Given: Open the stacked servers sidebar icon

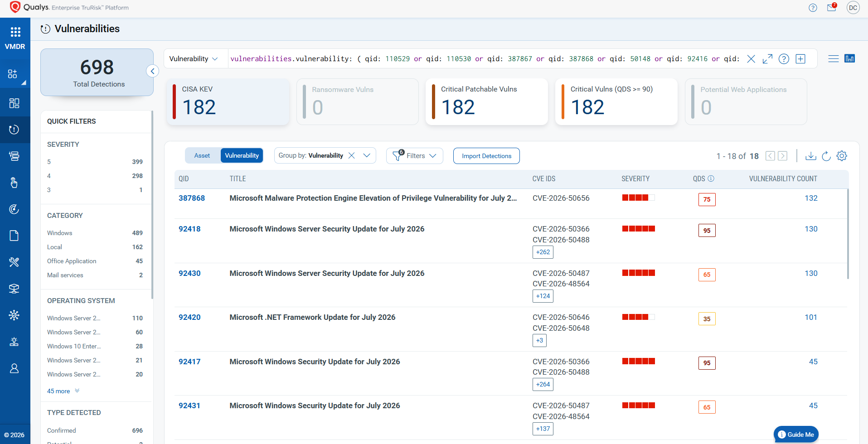Looking at the screenshot, I should pos(14,156).
